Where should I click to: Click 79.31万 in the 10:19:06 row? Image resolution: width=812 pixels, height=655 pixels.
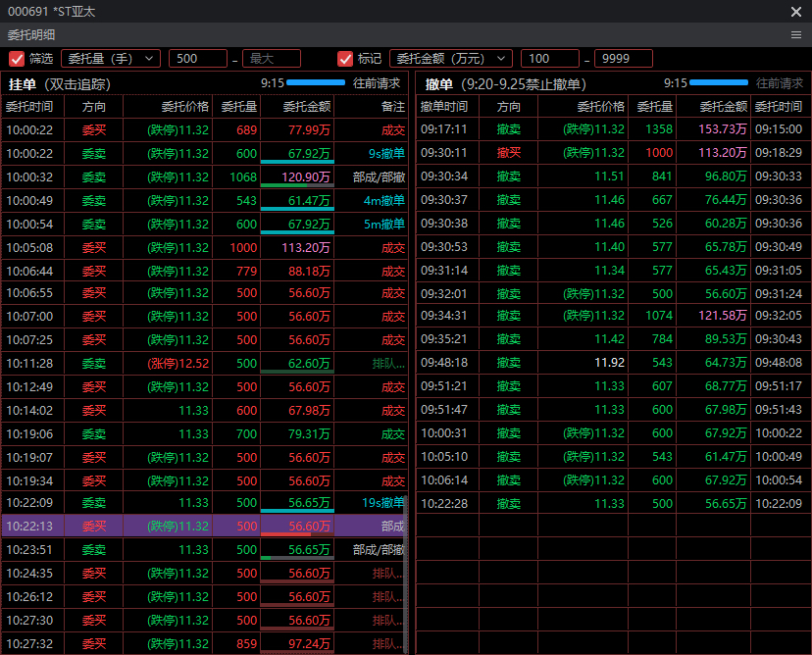pos(309,434)
